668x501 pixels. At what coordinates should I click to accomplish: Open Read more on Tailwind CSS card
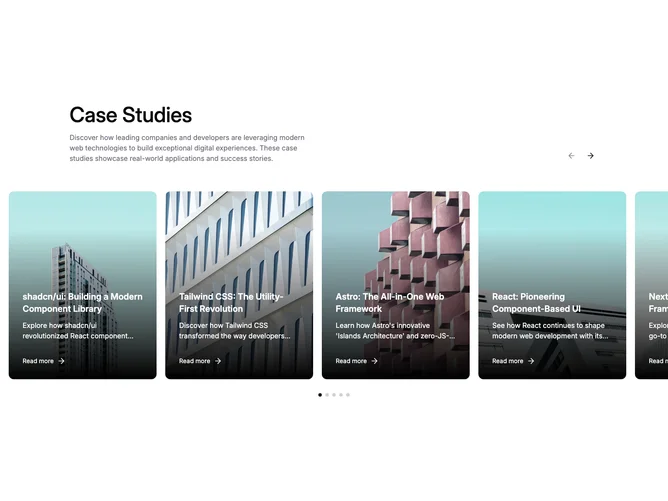coord(200,361)
